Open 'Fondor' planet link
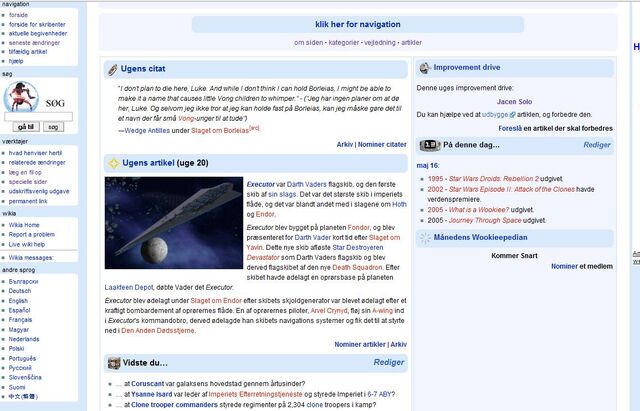The width and height of the screenshot is (640, 411). tap(358, 228)
